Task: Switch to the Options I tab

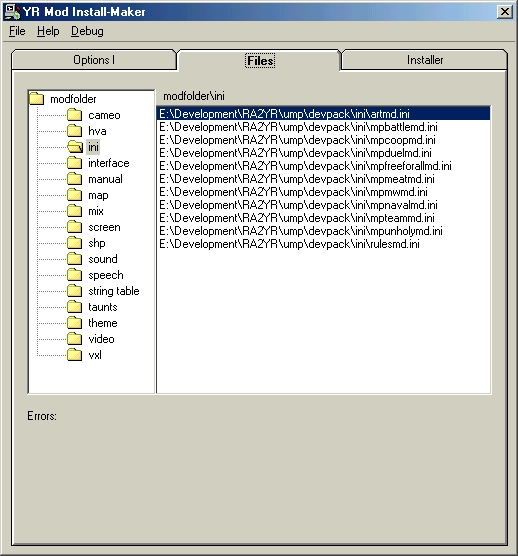Action: point(94,60)
